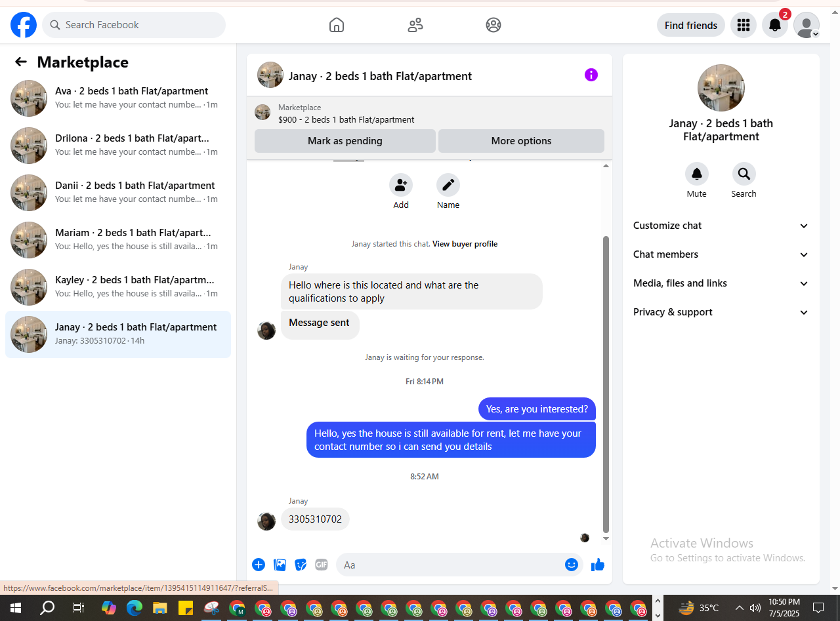This screenshot has height=621, width=840.
Task: Click Find friends button
Action: coord(691,25)
